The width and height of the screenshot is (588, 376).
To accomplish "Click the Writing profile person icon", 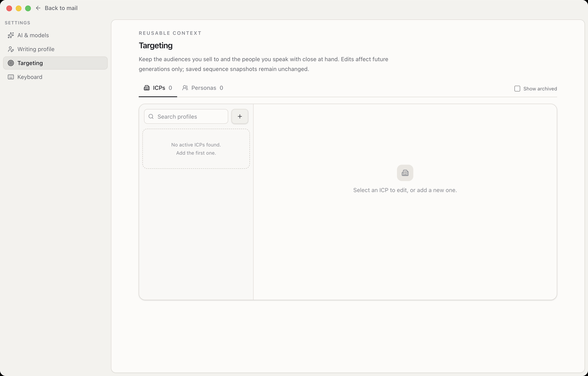I will 11,49.
